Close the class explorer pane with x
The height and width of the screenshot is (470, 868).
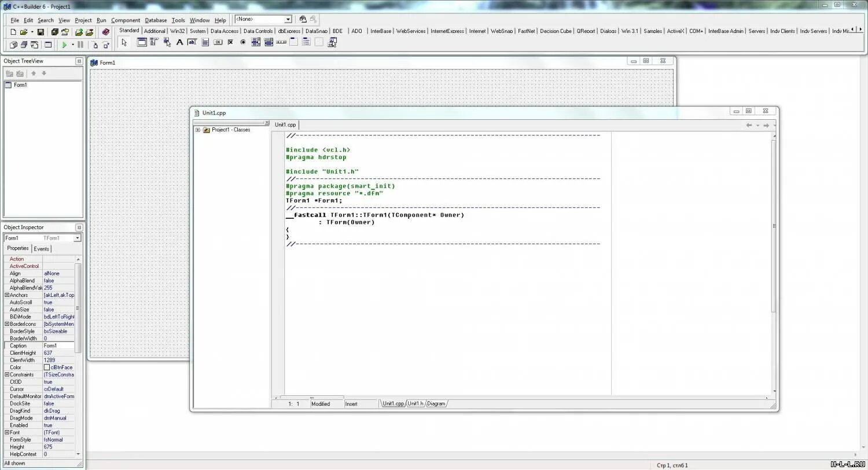click(267, 123)
